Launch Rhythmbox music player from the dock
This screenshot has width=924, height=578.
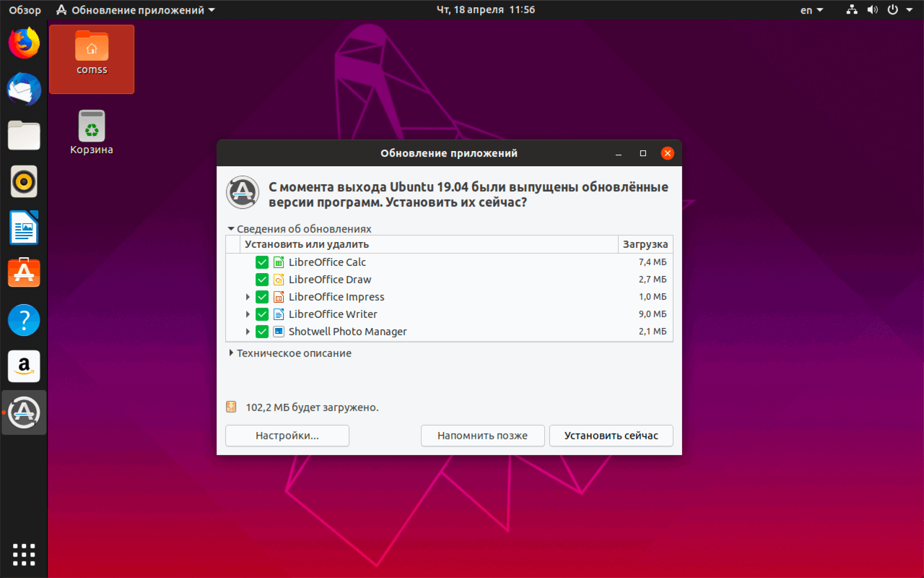pos(24,181)
